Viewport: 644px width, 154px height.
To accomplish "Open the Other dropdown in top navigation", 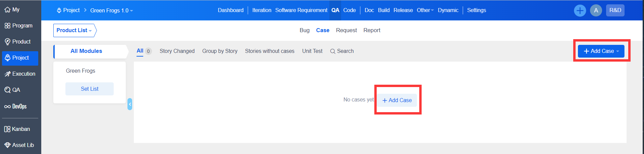I will (425, 10).
